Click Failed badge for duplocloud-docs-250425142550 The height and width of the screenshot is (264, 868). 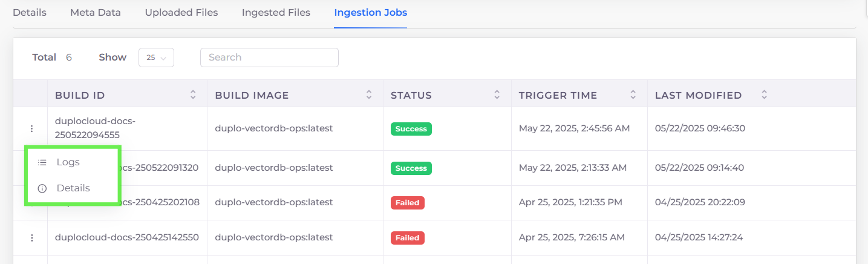click(408, 238)
